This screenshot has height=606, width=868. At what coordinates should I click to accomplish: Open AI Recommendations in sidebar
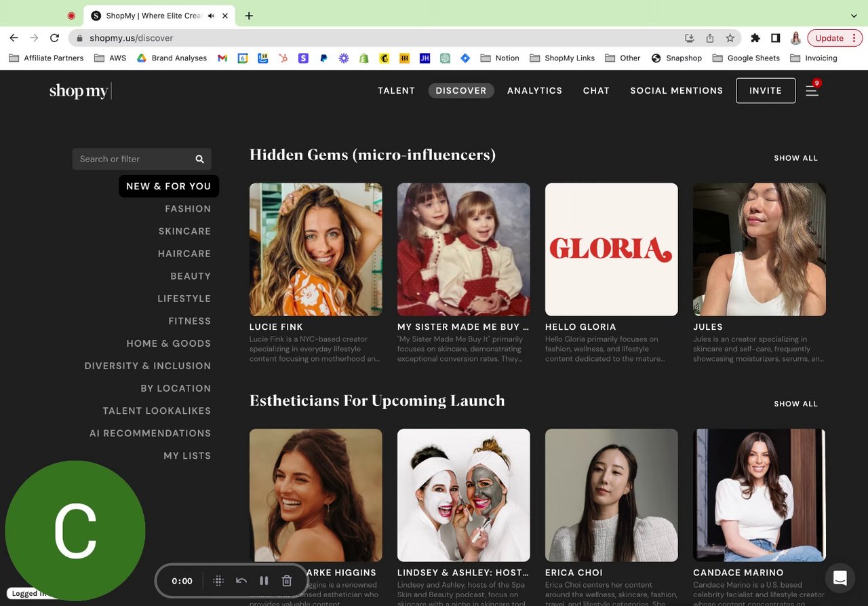(150, 433)
